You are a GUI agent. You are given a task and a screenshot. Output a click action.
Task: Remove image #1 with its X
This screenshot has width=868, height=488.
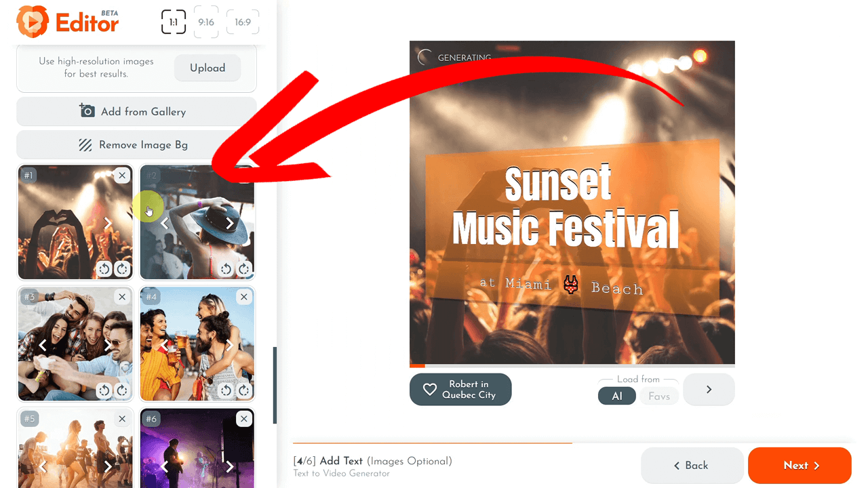tap(122, 176)
